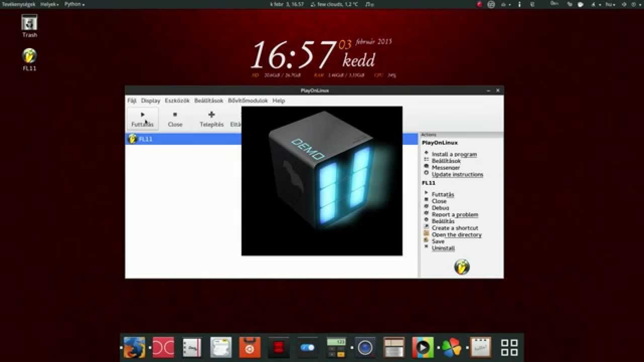Click the Telepítés plus toolbar button
Viewport: 644px width, 362px height.
[211, 119]
